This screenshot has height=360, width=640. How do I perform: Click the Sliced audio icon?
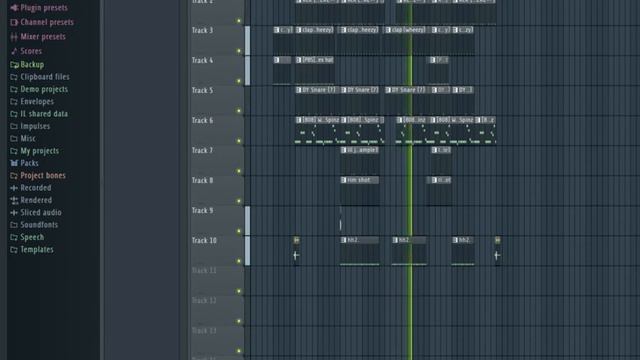(14, 213)
